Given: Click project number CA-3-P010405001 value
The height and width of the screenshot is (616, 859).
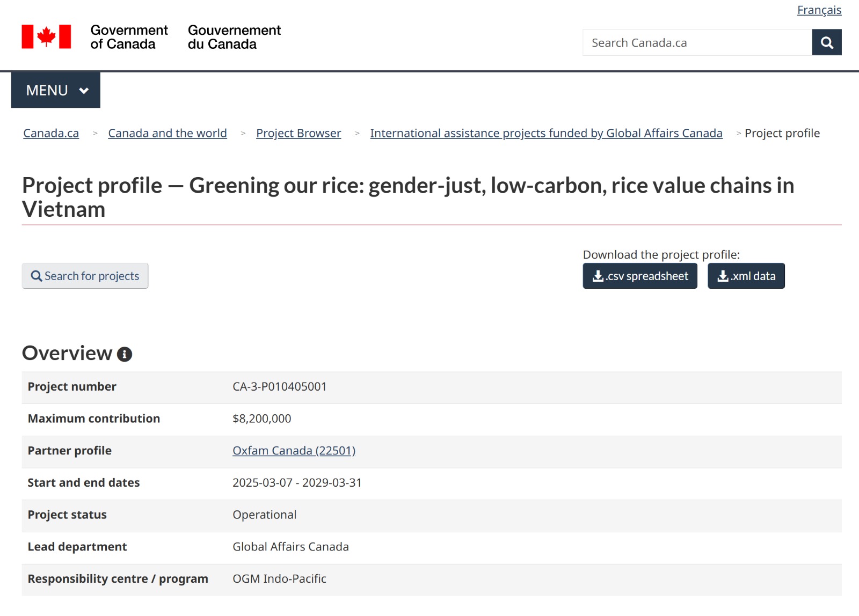Looking at the screenshot, I should coord(279,387).
